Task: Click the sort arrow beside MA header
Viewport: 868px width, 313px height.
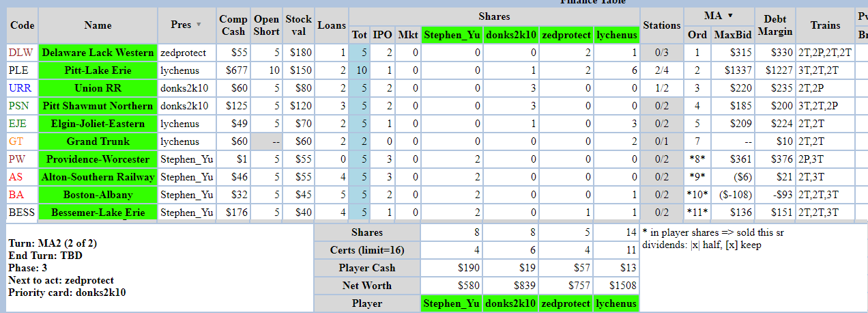Action: 729,15
